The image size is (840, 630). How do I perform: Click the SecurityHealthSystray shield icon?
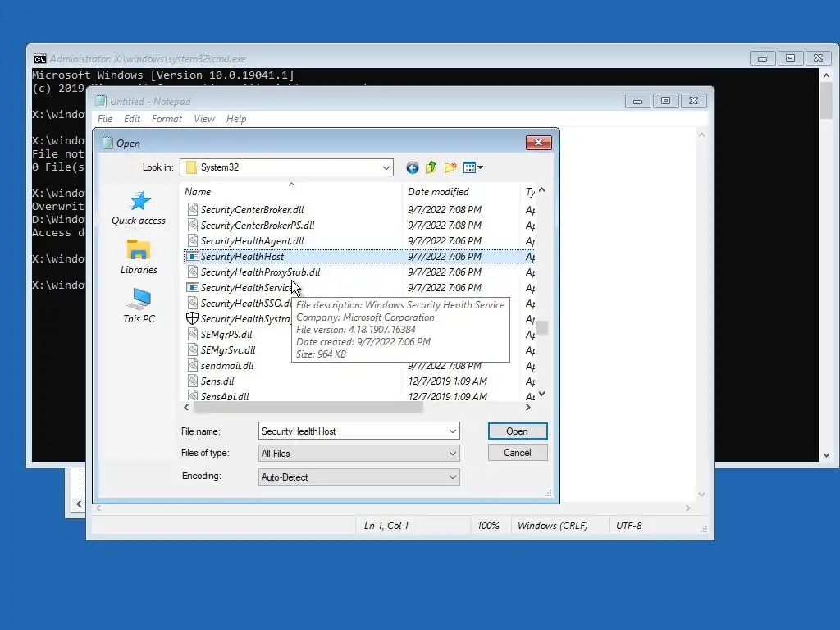tap(192, 318)
